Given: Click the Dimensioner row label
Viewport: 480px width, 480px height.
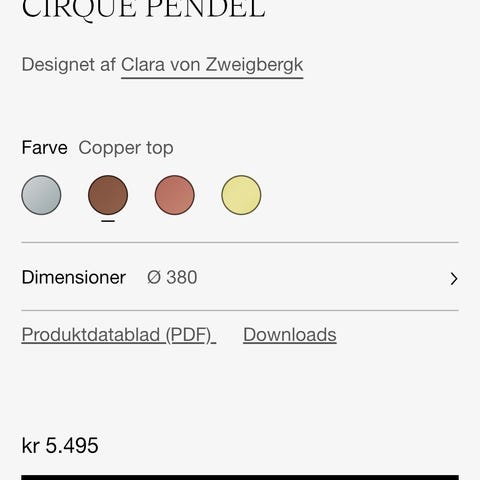Looking at the screenshot, I should pos(74,277).
